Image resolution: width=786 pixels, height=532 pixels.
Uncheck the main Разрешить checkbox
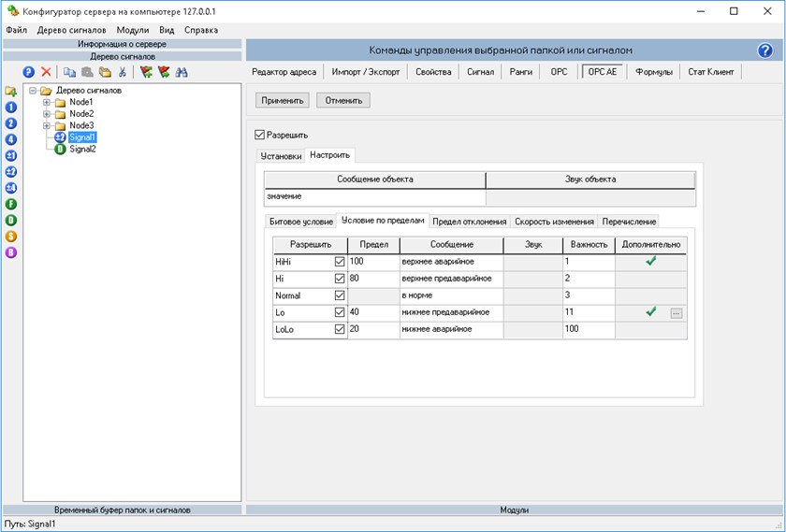260,135
